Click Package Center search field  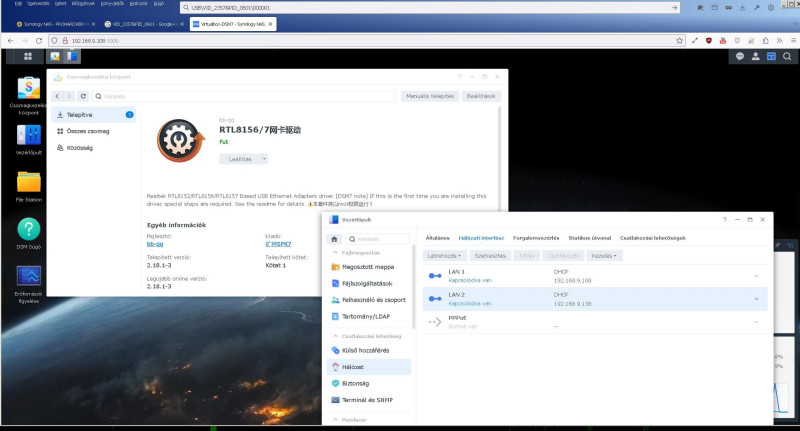[x=244, y=96]
